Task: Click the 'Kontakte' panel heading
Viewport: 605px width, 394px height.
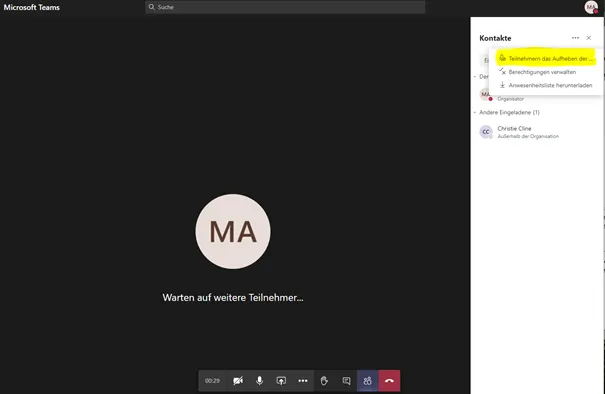Action: pyautogui.click(x=495, y=38)
